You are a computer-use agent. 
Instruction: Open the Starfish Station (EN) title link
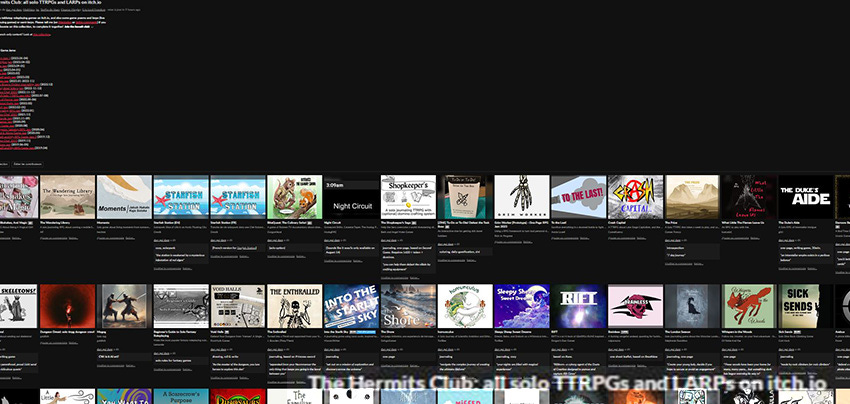pyautogui.click(x=168, y=223)
